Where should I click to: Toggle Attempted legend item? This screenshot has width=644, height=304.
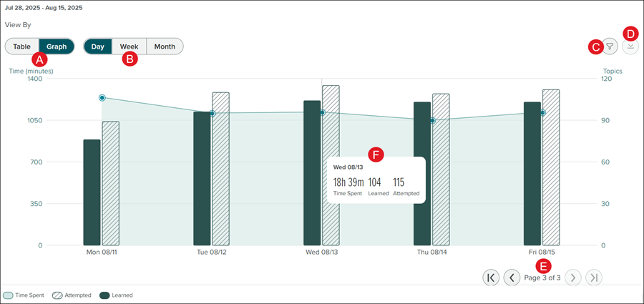[74, 295]
